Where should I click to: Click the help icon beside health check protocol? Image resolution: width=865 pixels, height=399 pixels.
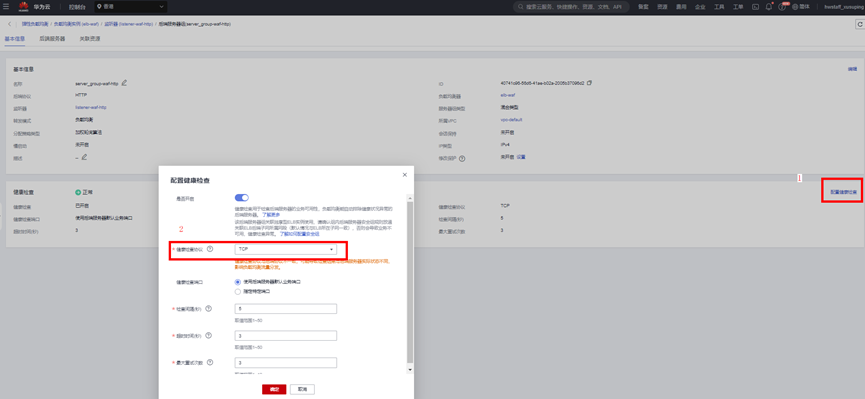(210, 249)
